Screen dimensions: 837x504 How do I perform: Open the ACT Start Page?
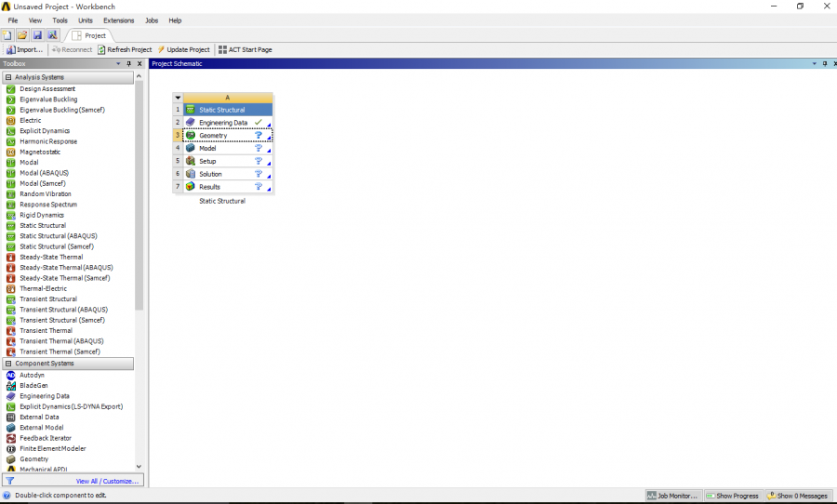[246, 49]
